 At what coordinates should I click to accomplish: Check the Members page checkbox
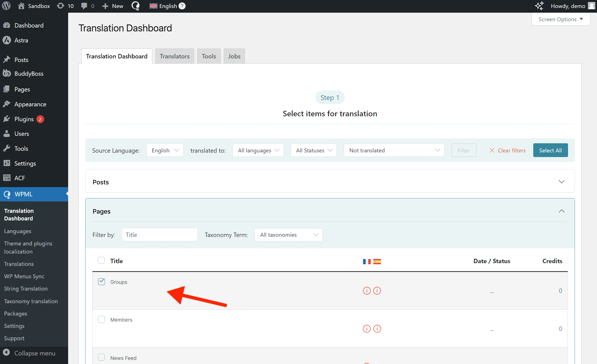(x=102, y=319)
